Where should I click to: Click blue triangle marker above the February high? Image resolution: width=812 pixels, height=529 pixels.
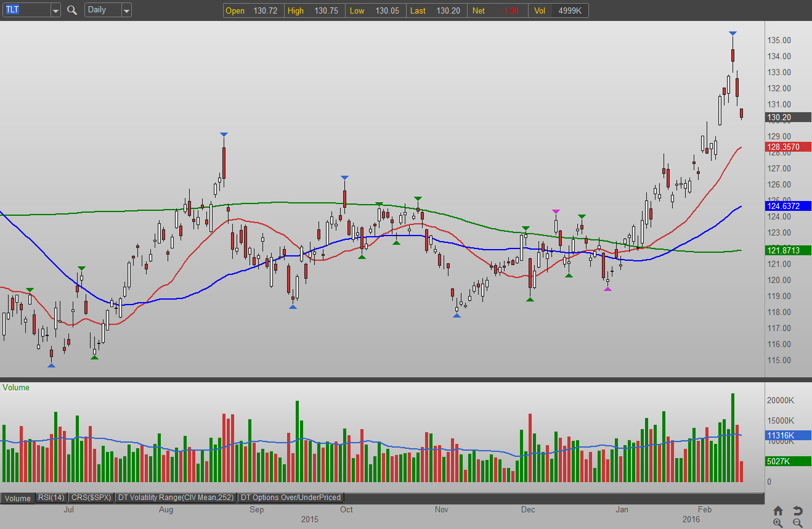(733, 33)
